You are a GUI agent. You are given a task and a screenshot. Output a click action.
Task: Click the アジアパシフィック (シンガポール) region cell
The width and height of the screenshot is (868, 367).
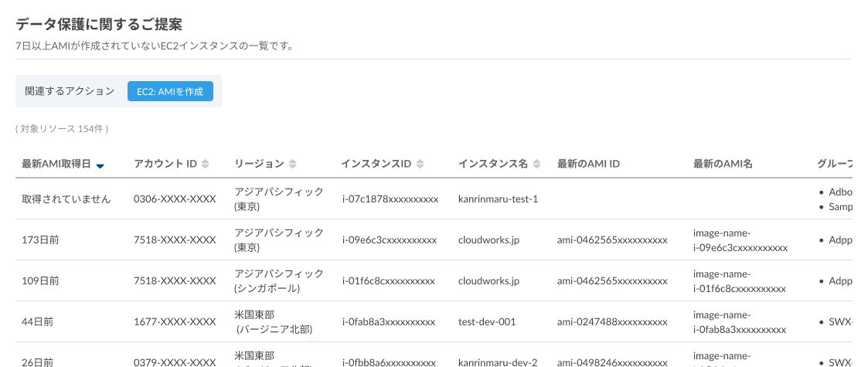coord(279,281)
